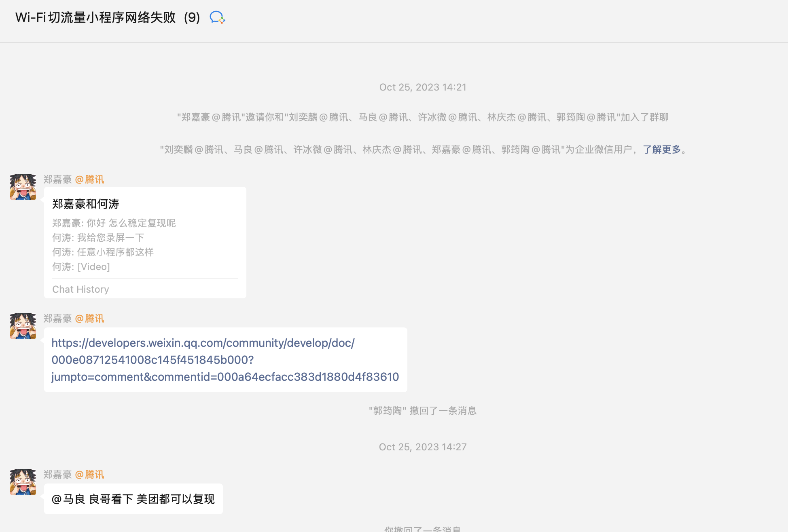
Task: Click the avatar beside the @马良 message
Action: [23, 482]
